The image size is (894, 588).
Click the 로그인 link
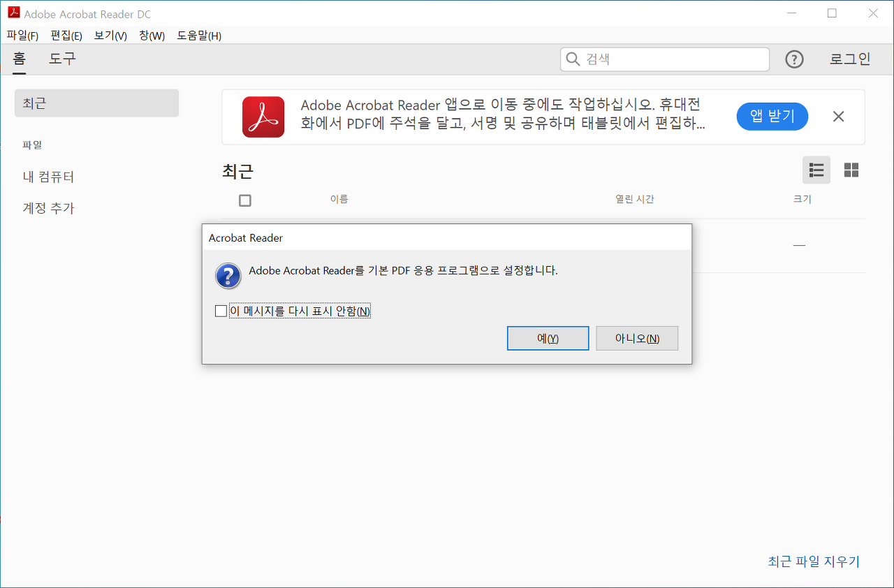(850, 59)
